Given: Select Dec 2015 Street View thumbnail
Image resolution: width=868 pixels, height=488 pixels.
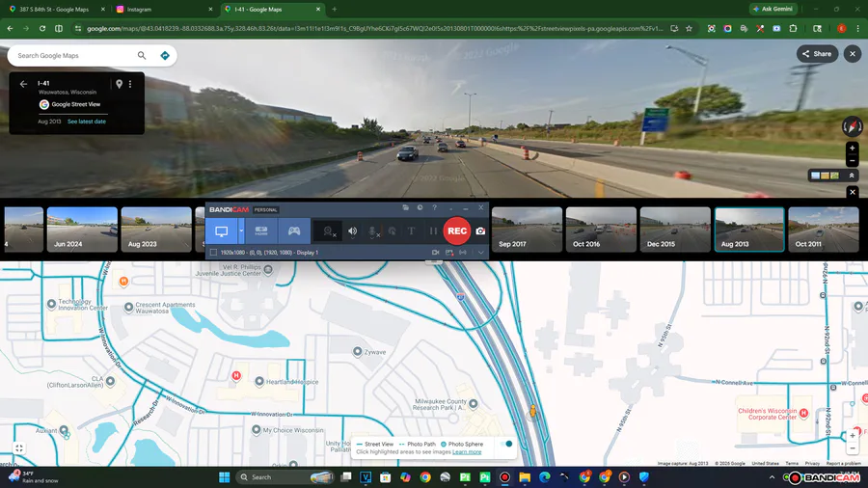Looking at the screenshot, I should [x=675, y=230].
